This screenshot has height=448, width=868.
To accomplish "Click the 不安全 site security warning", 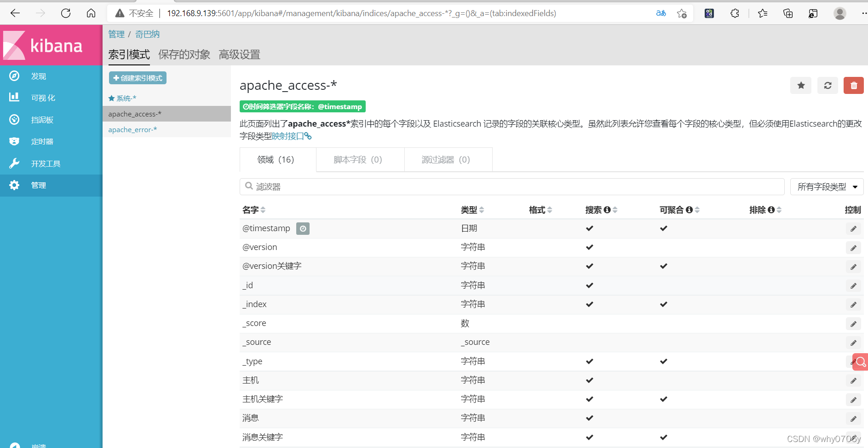I will point(134,13).
